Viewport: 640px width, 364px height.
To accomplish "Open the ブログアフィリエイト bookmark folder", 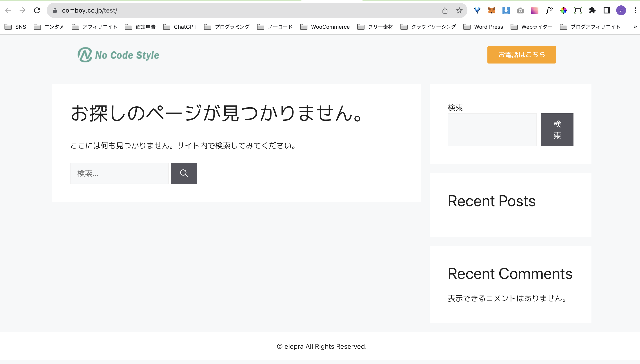I will point(590,27).
